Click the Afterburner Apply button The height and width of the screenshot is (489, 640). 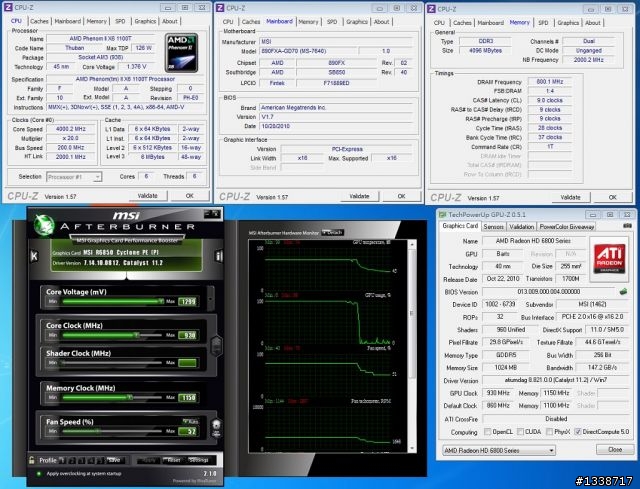coord(149,460)
